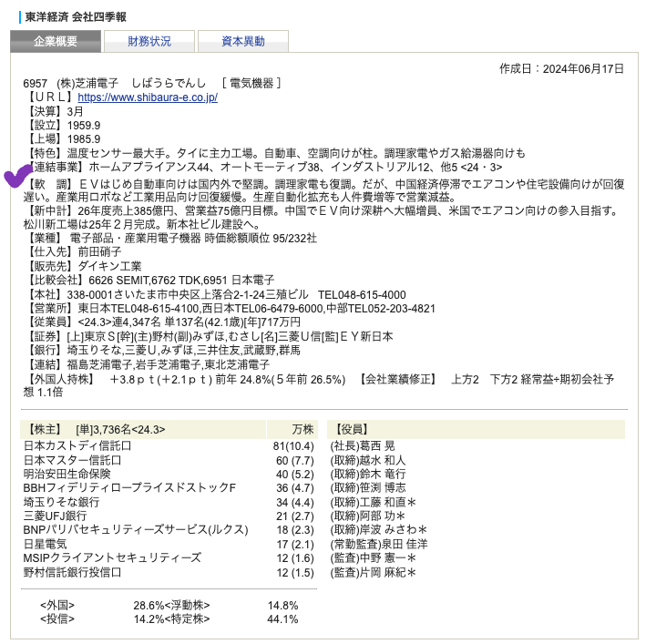Switch to the 企業概要 tab
Image resolution: width=646 pixels, height=644 pixels.
56,41
